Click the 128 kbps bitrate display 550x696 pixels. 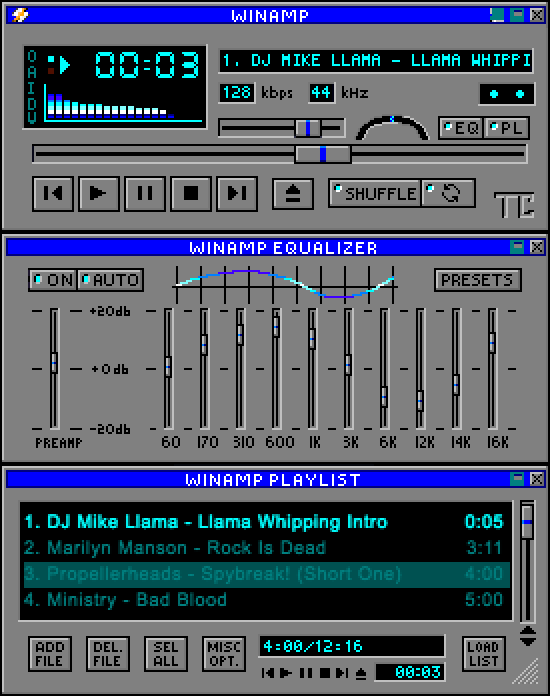[237, 93]
